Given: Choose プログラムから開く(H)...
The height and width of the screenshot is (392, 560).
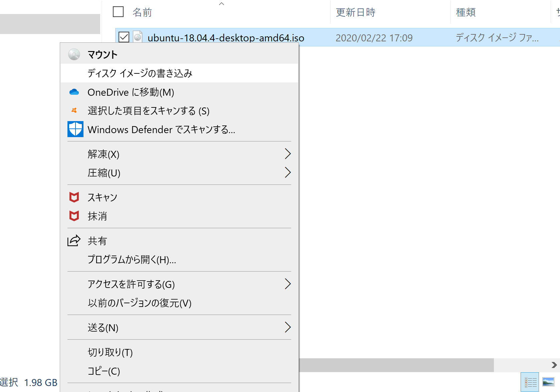Looking at the screenshot, I should click(179, 260).
